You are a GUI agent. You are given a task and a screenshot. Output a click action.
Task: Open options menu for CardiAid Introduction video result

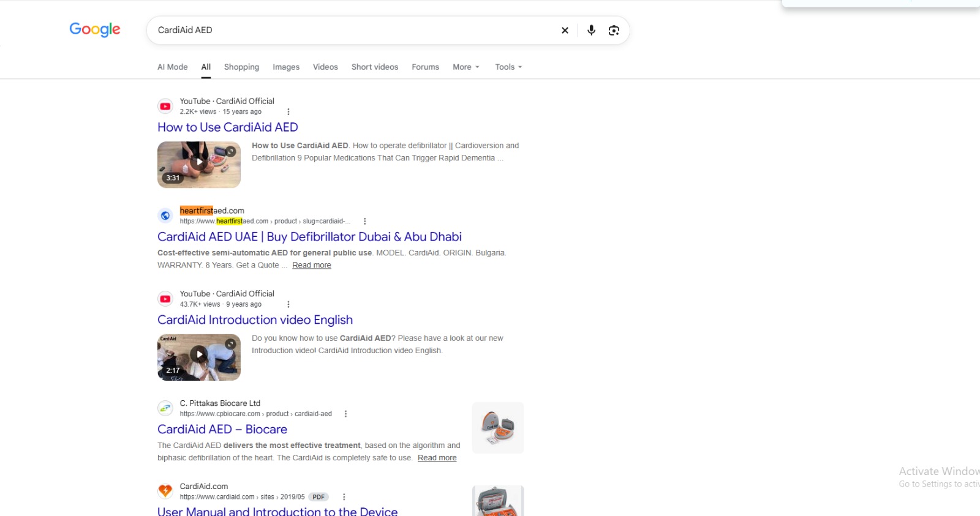(288, 304)
